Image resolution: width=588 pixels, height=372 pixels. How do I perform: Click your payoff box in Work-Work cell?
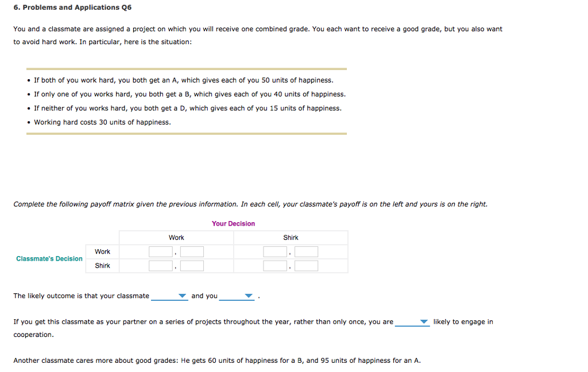192,251
